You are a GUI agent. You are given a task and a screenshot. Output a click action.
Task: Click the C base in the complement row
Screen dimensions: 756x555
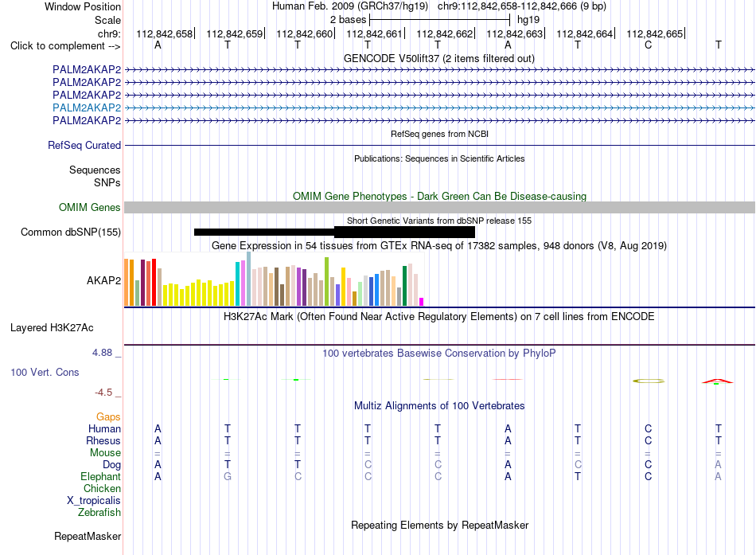[x=648, y=45]
